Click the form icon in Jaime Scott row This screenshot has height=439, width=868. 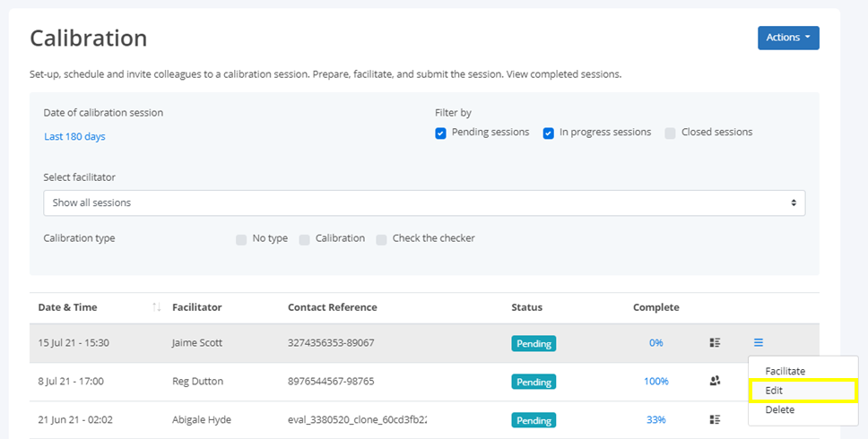[x=716, y=343]
